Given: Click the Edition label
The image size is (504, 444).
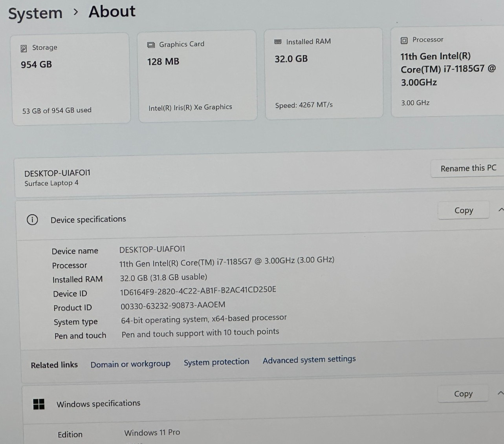Looking at the screenshot, I should tap(70, 435).
